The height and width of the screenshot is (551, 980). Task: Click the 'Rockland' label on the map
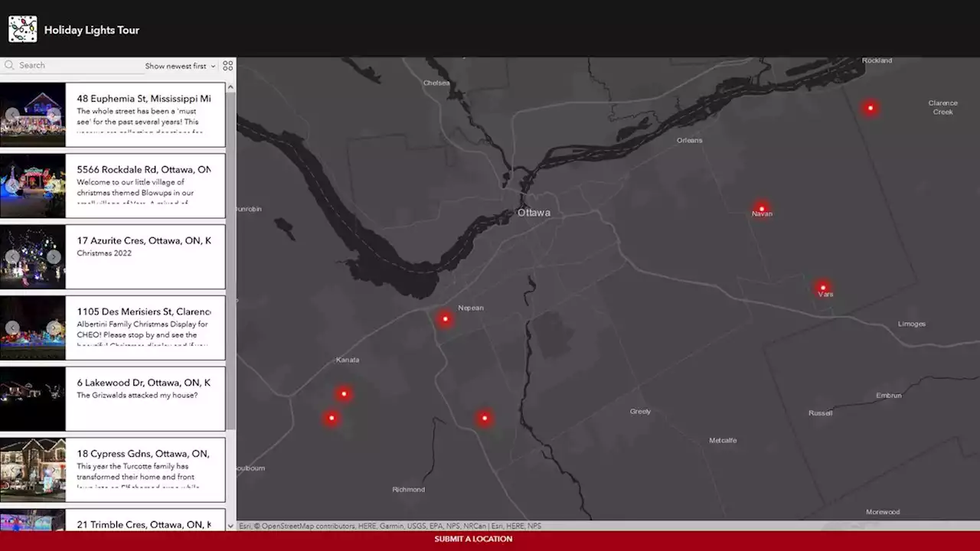[877, 60]
